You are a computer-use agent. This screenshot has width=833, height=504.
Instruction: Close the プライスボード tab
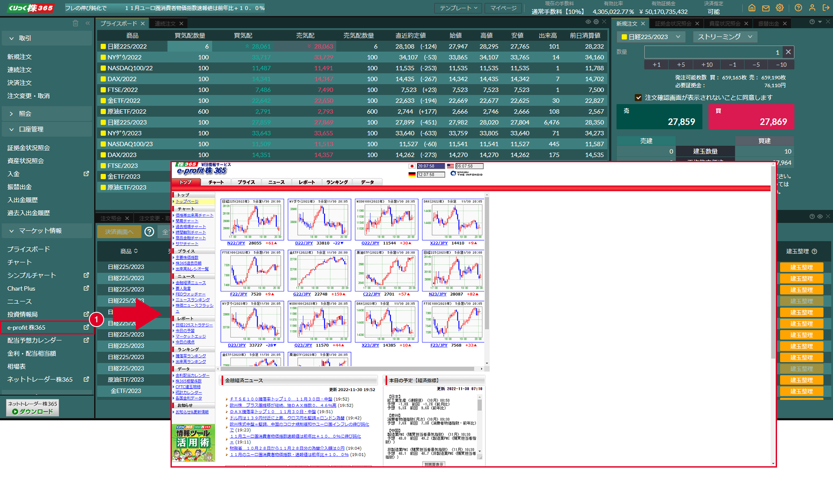click(143, 23)
